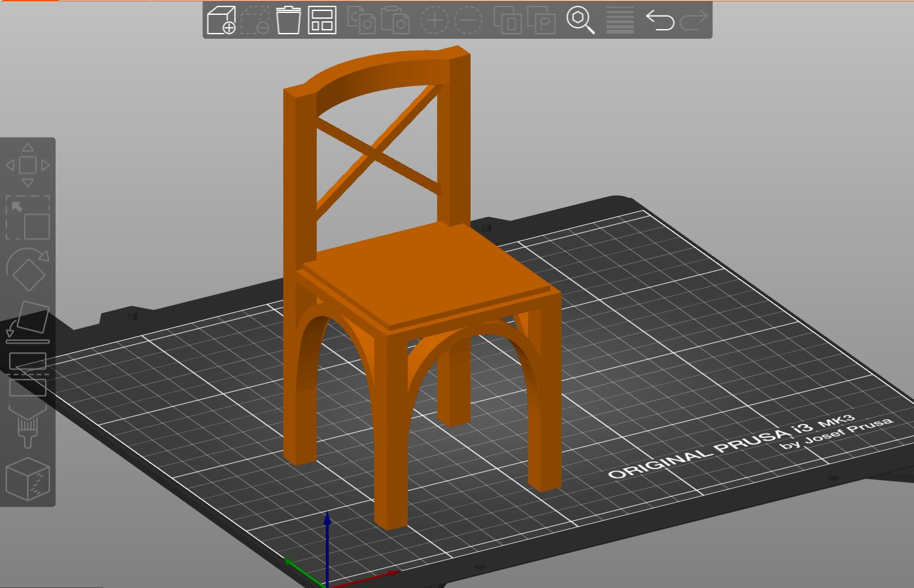Select the Seam painting cube tool
This screenshot has height=588, width=914.
(x=28, y=479)
